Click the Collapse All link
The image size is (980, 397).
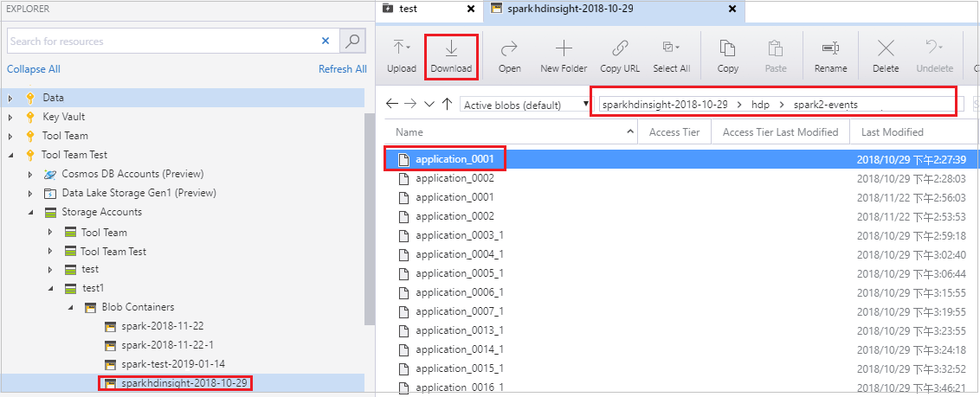click(x=34, y=69)
